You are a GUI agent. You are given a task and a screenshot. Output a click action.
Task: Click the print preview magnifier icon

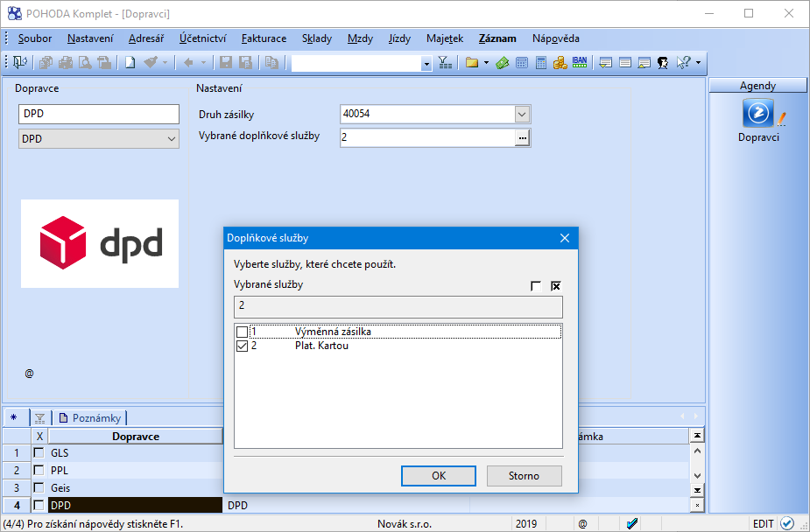85,63
